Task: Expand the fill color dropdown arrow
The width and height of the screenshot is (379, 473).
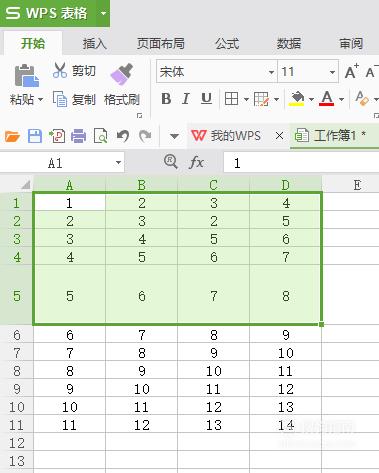Action: pos(311,99)
